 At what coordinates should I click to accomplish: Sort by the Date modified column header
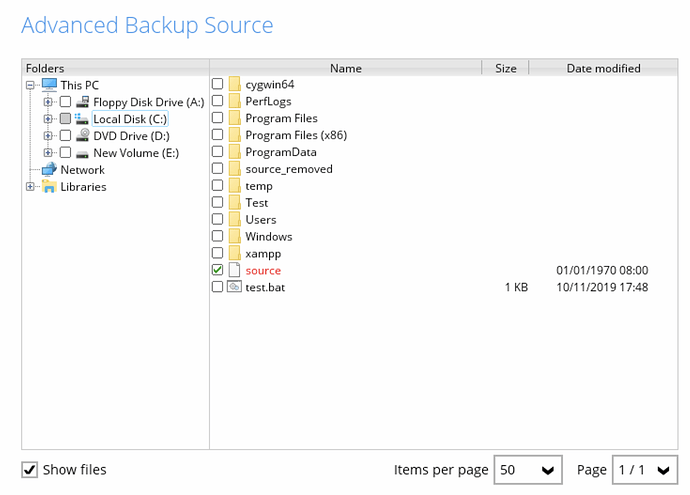click(x=603, y=68)
